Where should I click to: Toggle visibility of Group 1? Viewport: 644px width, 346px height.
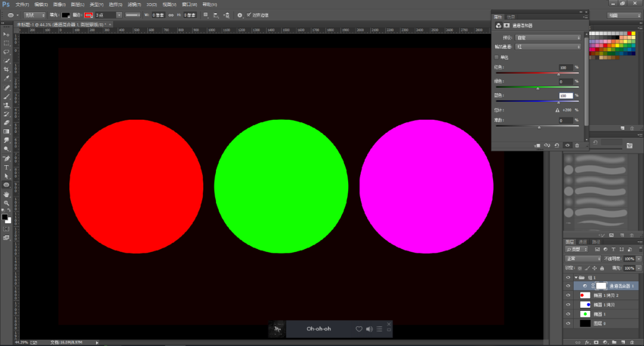(568, 278)
